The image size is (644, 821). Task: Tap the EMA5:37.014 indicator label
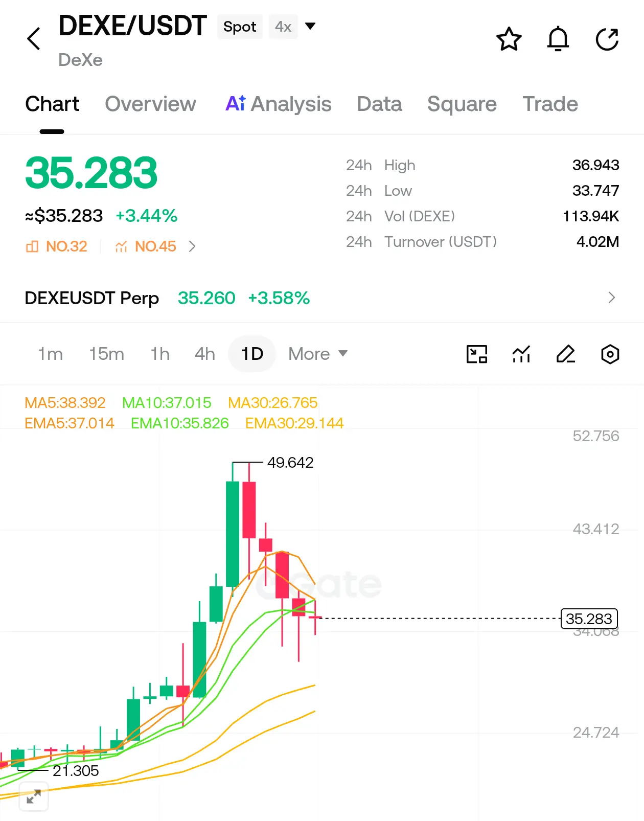[70, 423]
